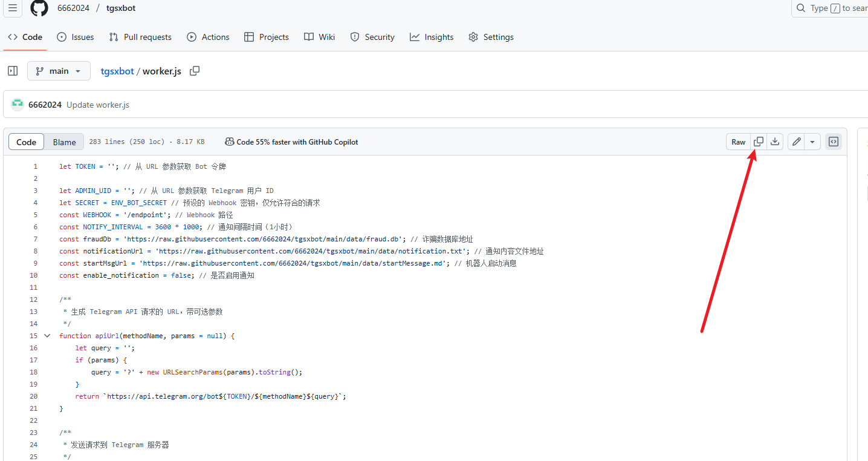Screen dimensions: 868x461
Task: Select line number 1
Action: (x=35, y=166)
